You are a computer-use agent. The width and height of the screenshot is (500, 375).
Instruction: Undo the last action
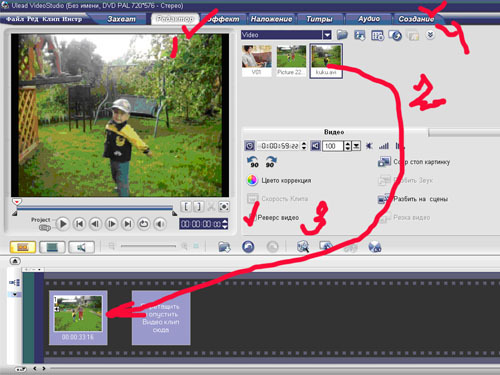click(x=248, y=247)
